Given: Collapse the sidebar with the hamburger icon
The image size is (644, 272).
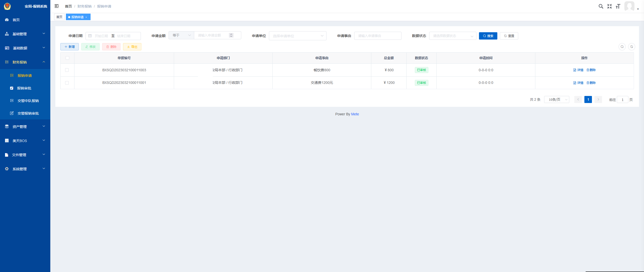Looking at the screenshot, I should 57,6.
